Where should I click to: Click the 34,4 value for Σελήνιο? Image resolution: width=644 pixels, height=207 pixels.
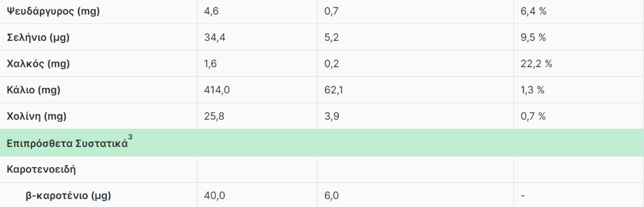click(x=215, y=38)
